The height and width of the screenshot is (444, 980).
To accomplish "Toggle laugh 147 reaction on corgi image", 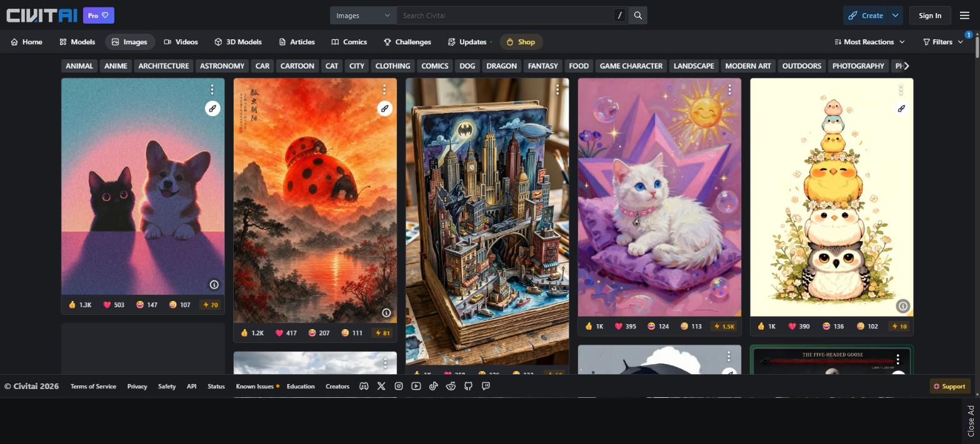I will click(147, 305).
